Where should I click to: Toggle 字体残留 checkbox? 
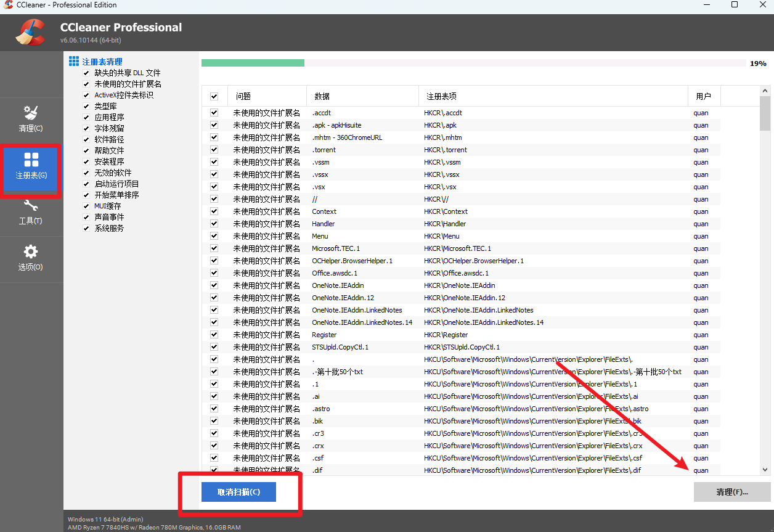click(x=86, y=128)
